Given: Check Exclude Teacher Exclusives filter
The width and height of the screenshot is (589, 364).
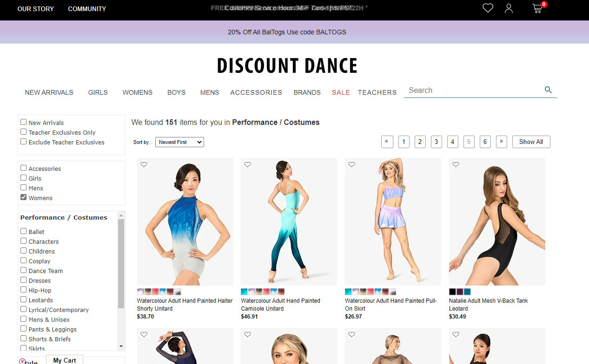Looking at the screenshot, I should coord(23,142).
